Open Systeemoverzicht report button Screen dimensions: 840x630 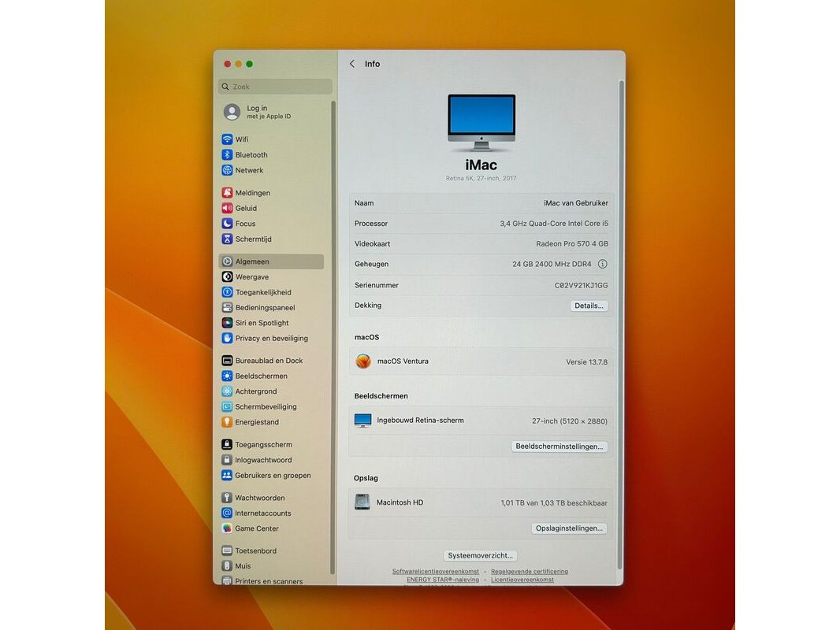[x=481, y=555]
